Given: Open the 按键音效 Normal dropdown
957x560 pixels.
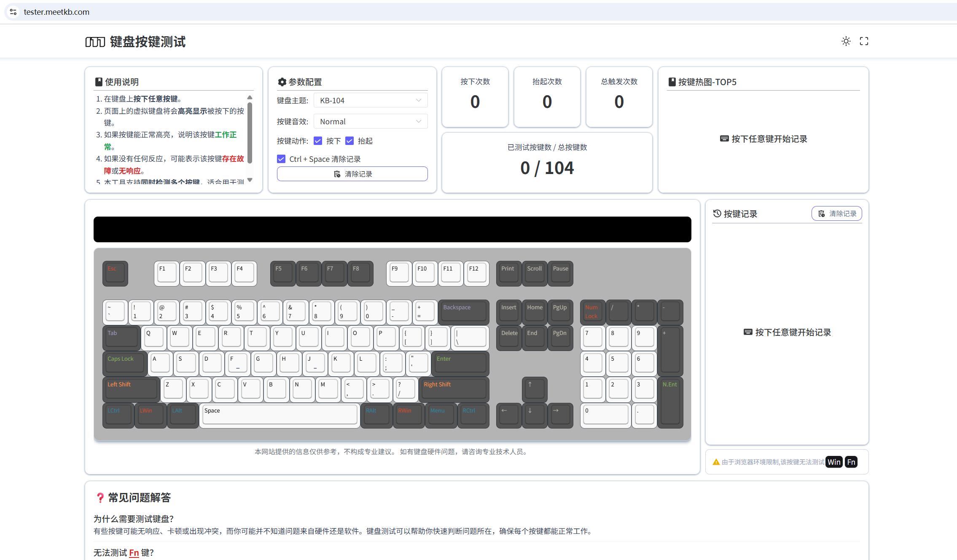Looking at the screenshot, I should [371, 121].
